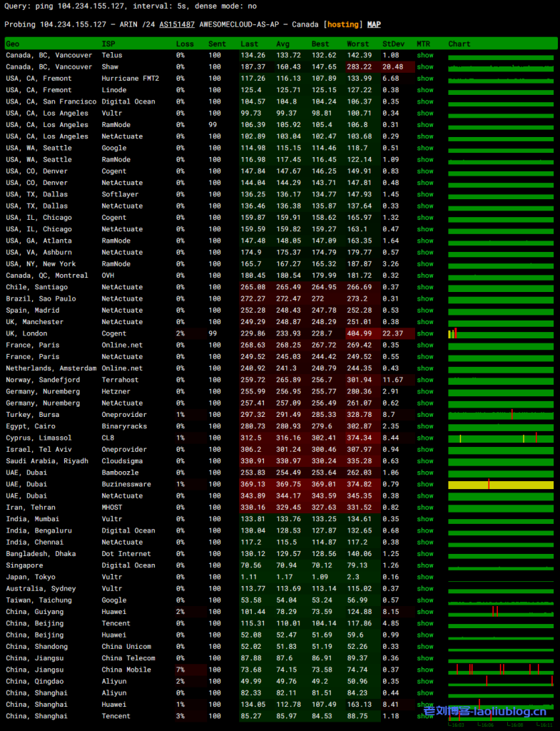Viewport: 560px width, 731px height.
Task: Click the Worst column header
Action: click(x=358, y=44)
